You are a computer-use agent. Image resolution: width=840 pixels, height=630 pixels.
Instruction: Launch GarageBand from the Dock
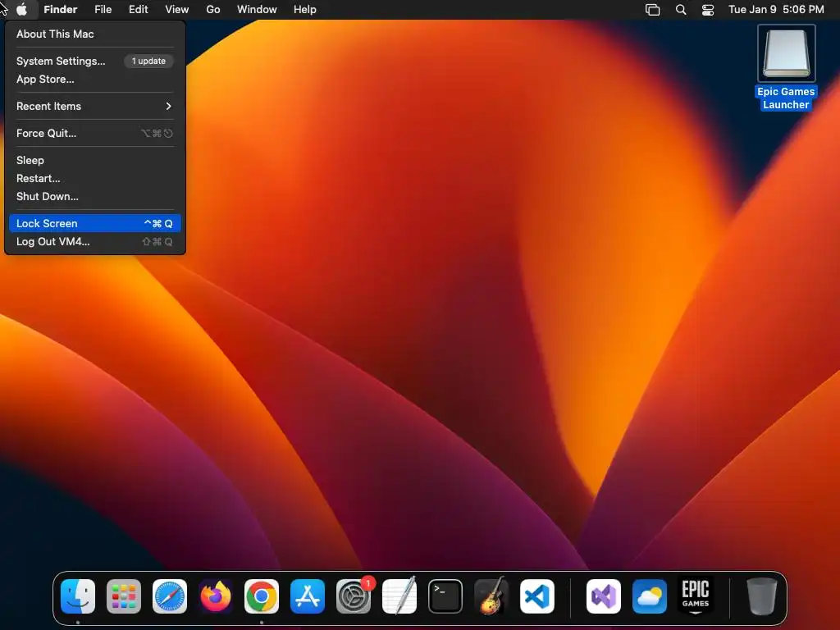click(x=491, y=596)
